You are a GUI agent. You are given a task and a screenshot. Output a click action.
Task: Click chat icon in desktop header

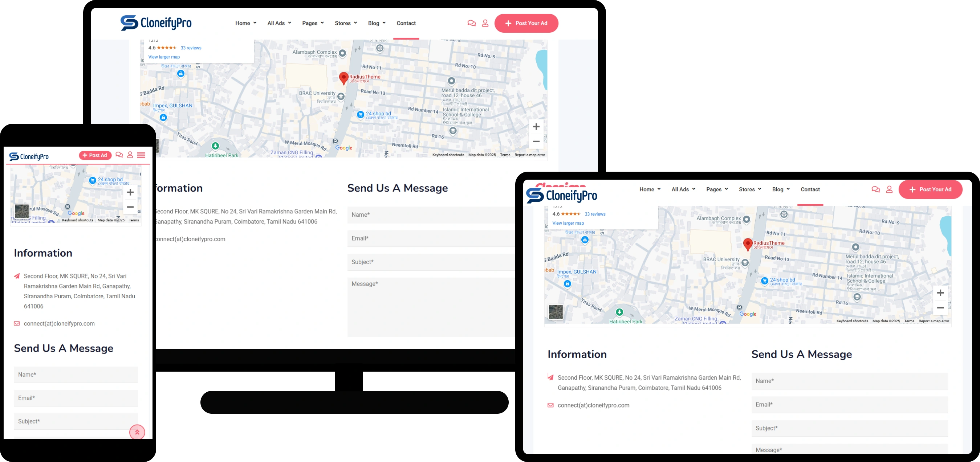471,23
